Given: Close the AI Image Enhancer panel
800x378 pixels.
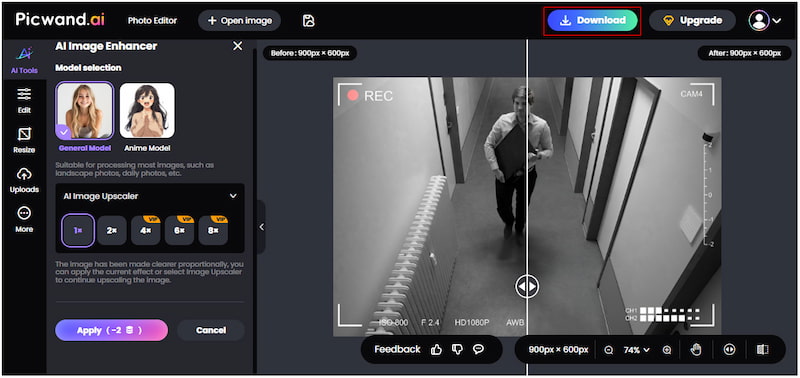Looking at the screenshot, I should pos(238,46).
